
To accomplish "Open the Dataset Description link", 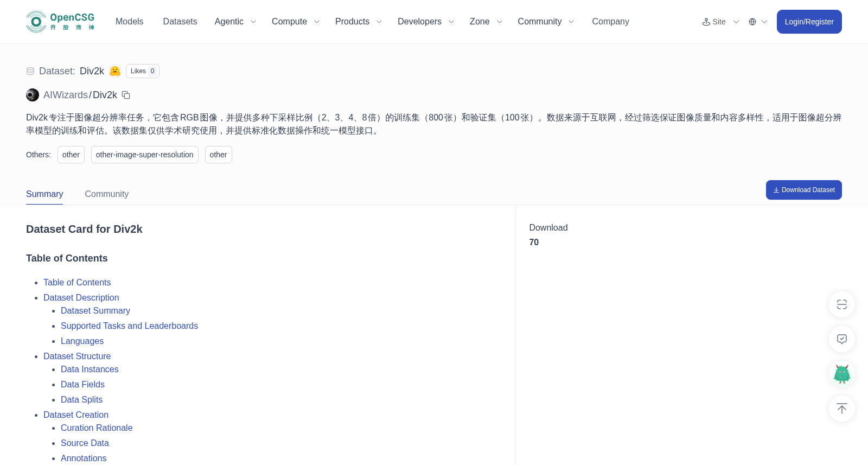I will coord(81,297).
